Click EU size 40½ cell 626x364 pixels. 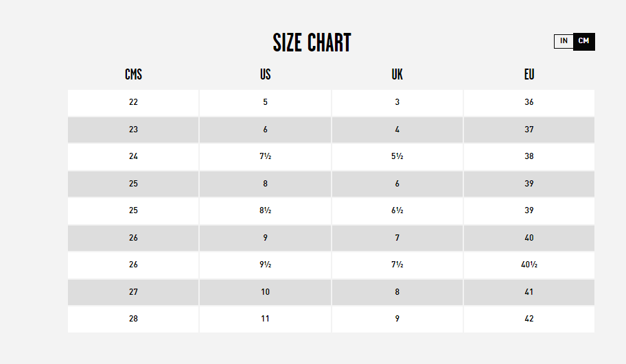[529, 265]
